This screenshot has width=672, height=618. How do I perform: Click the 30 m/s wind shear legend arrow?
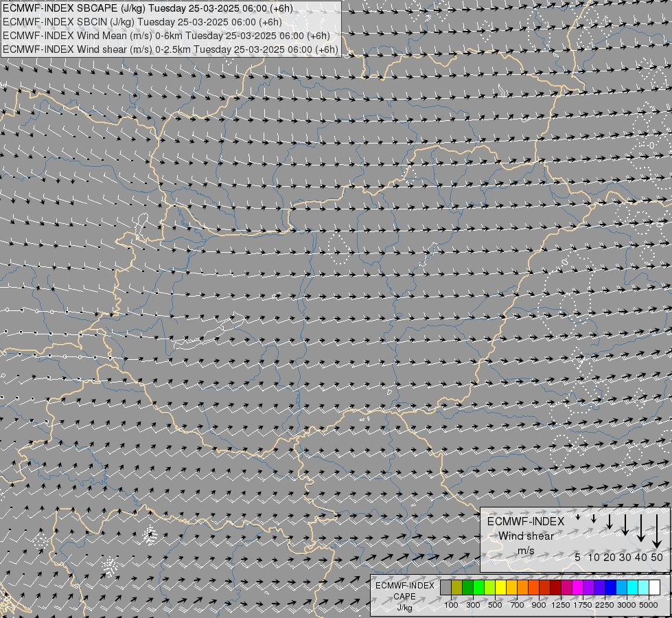click(625, 525)
